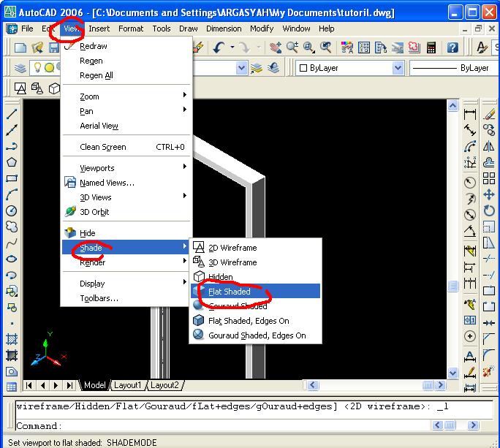
Task: Expand the 3D Views submenu
Action: click(x=126, y=197)
